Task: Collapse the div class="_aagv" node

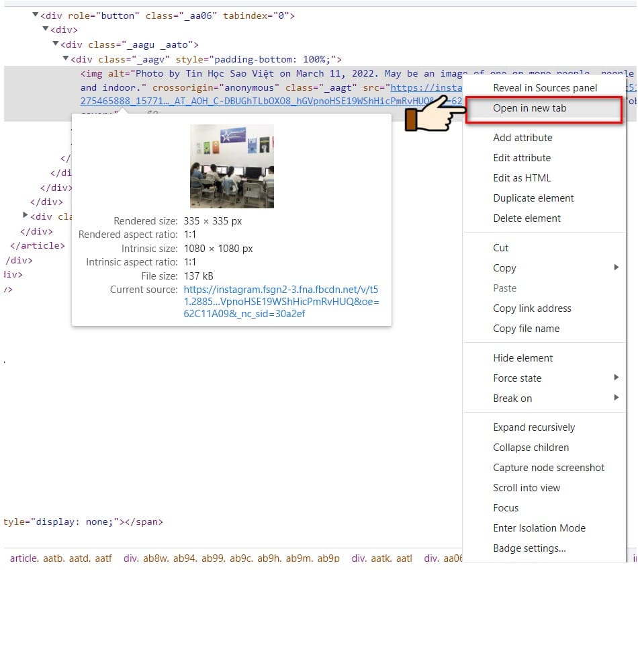Action: pos(66,58)
